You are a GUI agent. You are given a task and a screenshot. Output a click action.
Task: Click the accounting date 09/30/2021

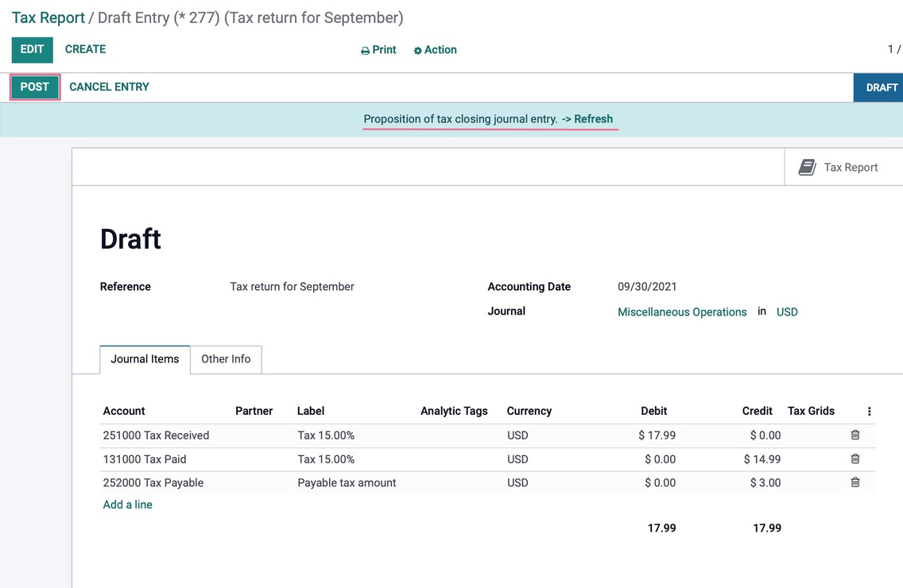[x=647, y=287]
